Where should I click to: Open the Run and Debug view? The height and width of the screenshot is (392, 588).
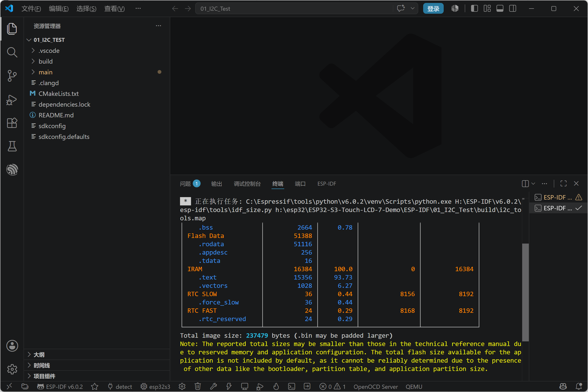point(12,100)
